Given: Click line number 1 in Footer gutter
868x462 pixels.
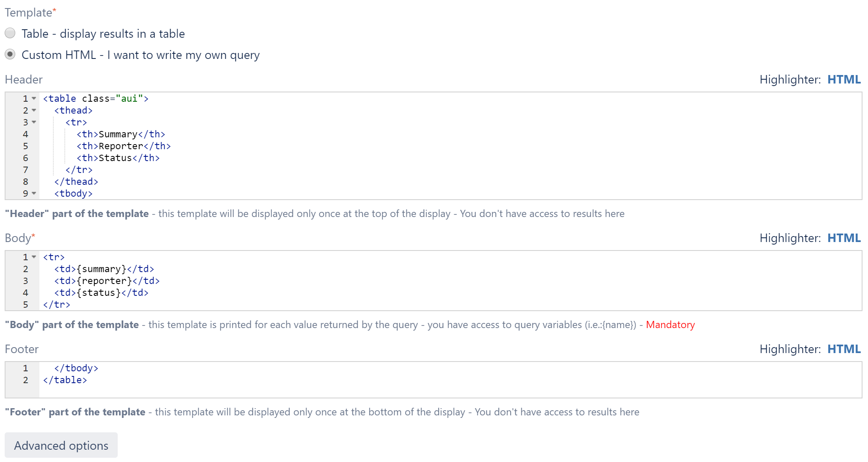Looking at the screenshot, I should pos(25,368).
